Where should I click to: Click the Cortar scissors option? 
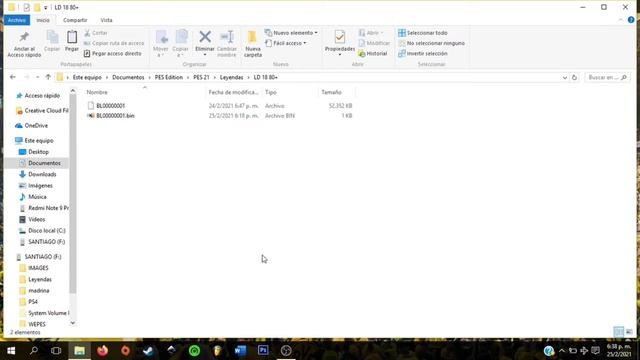click(96, 33)
